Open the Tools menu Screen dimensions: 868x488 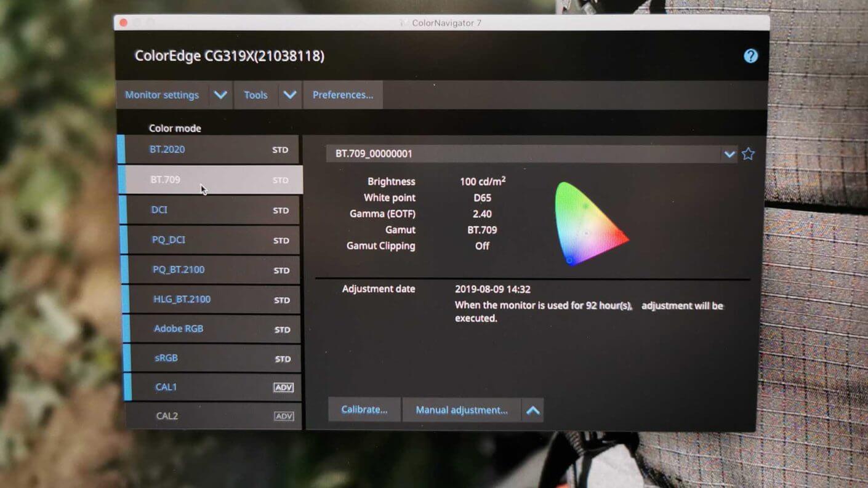click(256, 95)
